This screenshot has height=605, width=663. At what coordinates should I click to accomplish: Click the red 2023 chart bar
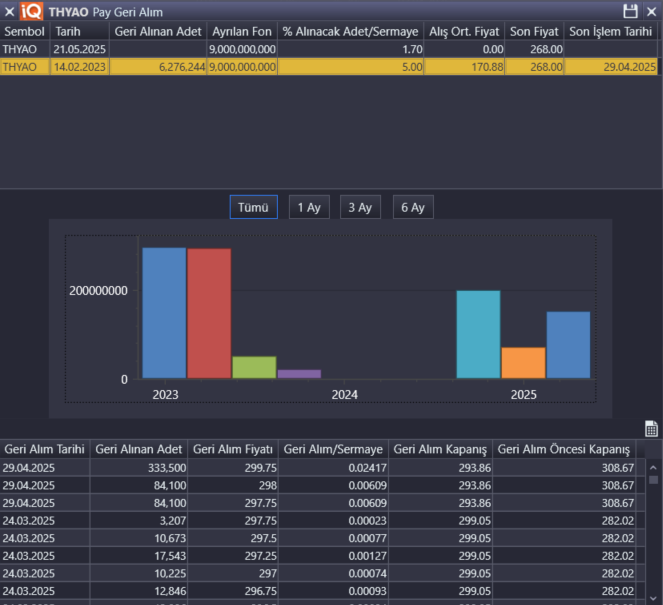(209, 313)
